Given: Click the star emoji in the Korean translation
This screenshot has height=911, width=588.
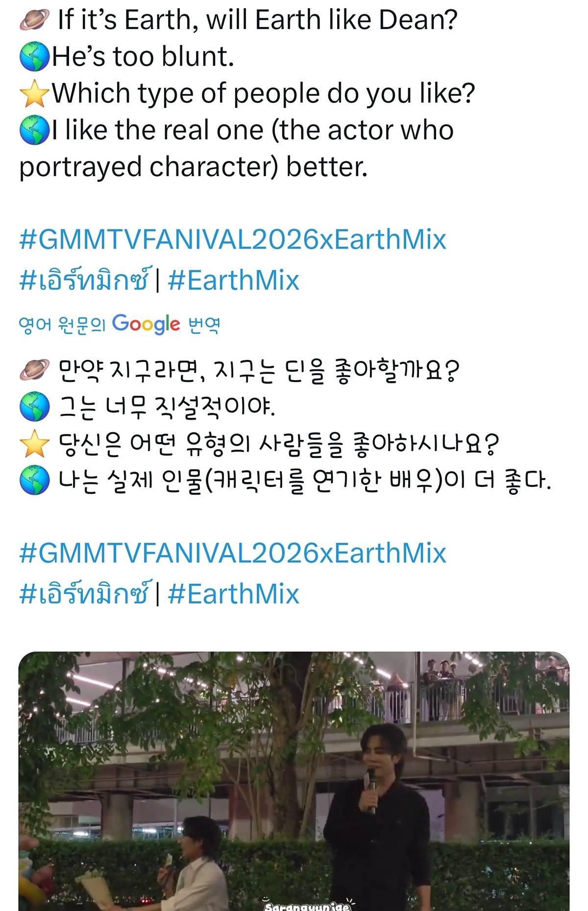Looking at the screenshot, I should click(34, 443).
